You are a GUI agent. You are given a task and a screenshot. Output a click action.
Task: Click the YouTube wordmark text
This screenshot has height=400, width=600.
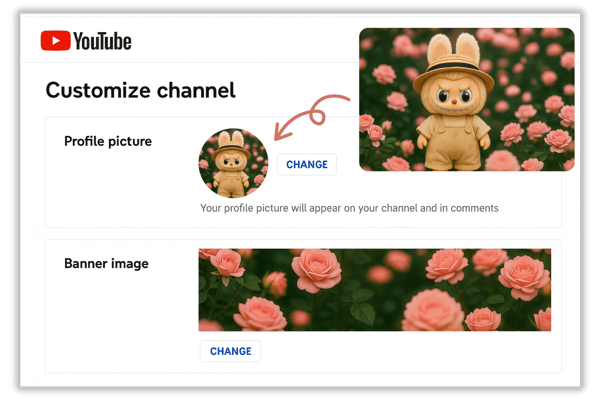(x=102, y=41)
